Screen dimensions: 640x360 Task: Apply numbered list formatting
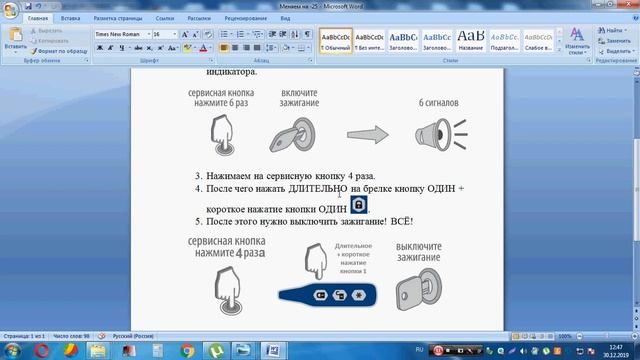coord(240,34)
